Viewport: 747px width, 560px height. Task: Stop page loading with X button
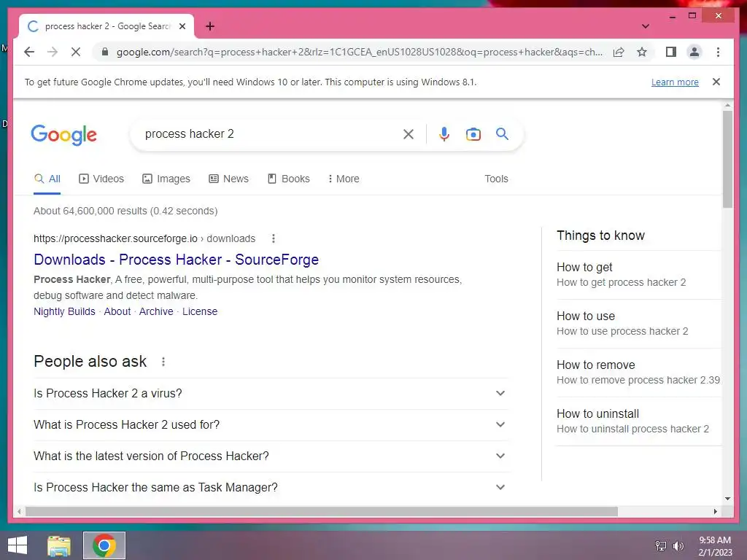76,52
